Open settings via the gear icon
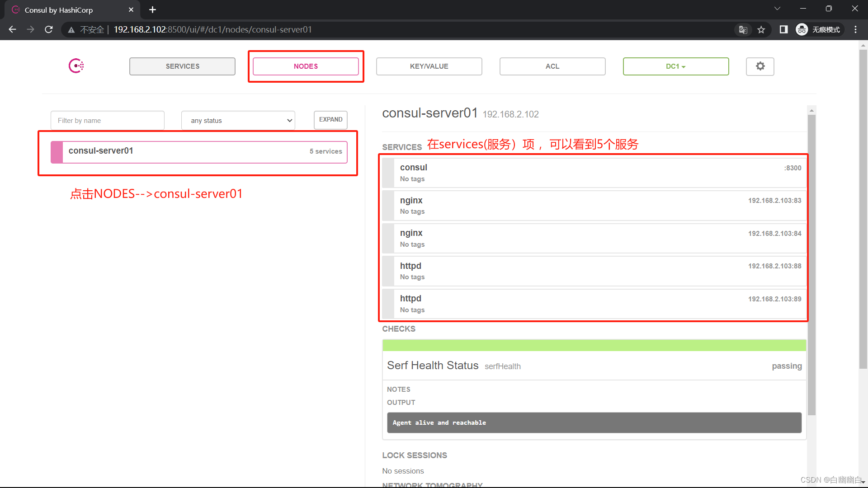Viewport: 868px width, 488px height. (x=760, y=66)
